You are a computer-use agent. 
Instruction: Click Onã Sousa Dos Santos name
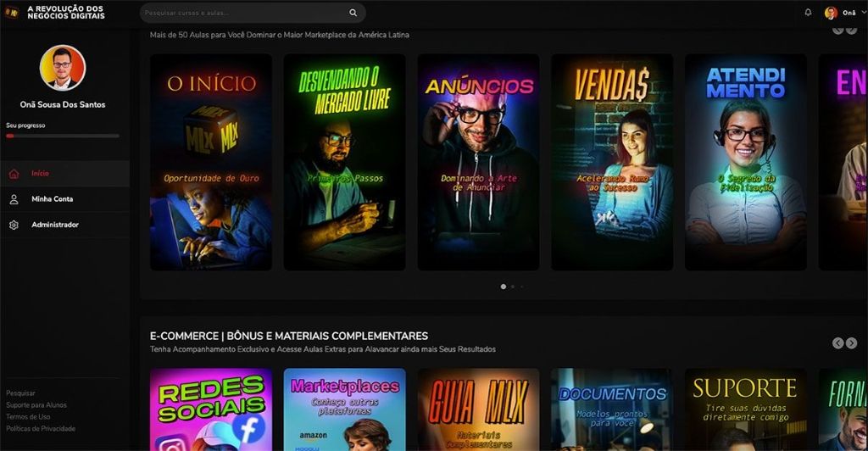63,104
